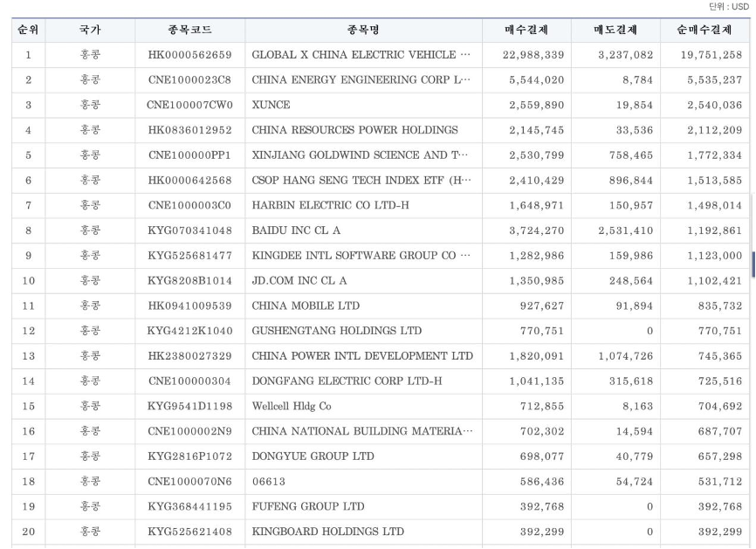
Task: Select the XUNCE stock name cell
Action: (271, 106)
